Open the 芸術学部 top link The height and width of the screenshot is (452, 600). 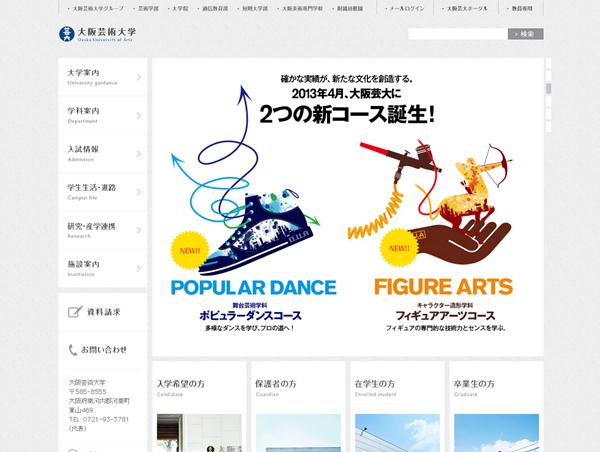148,8
